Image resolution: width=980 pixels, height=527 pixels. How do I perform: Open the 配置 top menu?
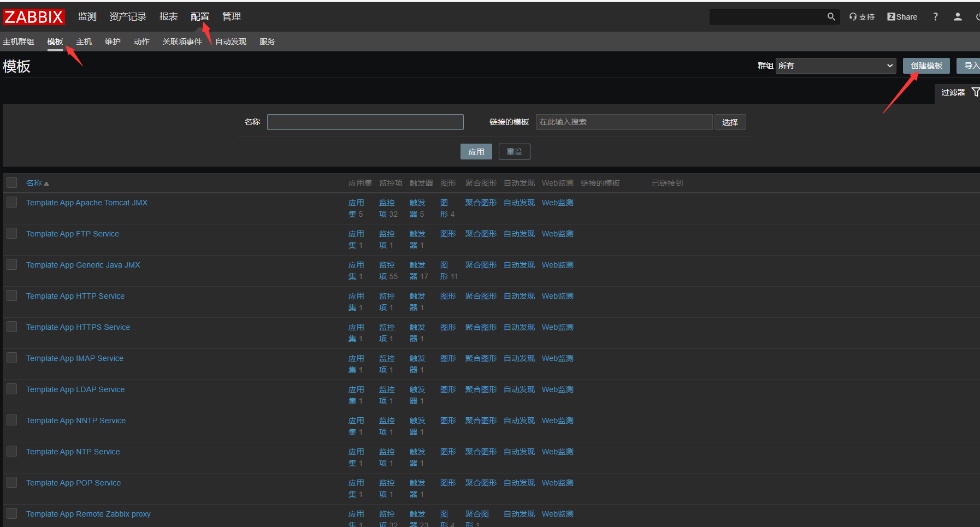(x=200, y=17)
